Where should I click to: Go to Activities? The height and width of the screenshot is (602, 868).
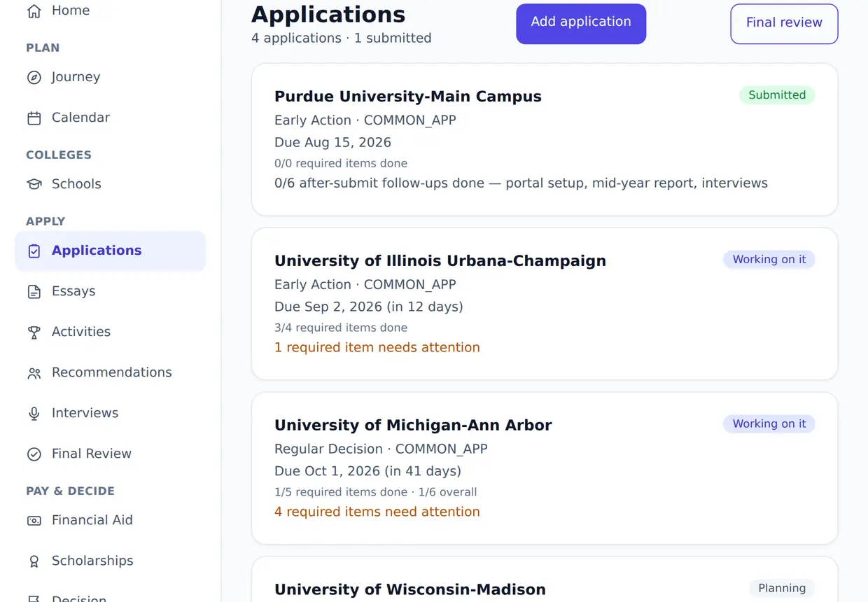[x=111, y=332]
